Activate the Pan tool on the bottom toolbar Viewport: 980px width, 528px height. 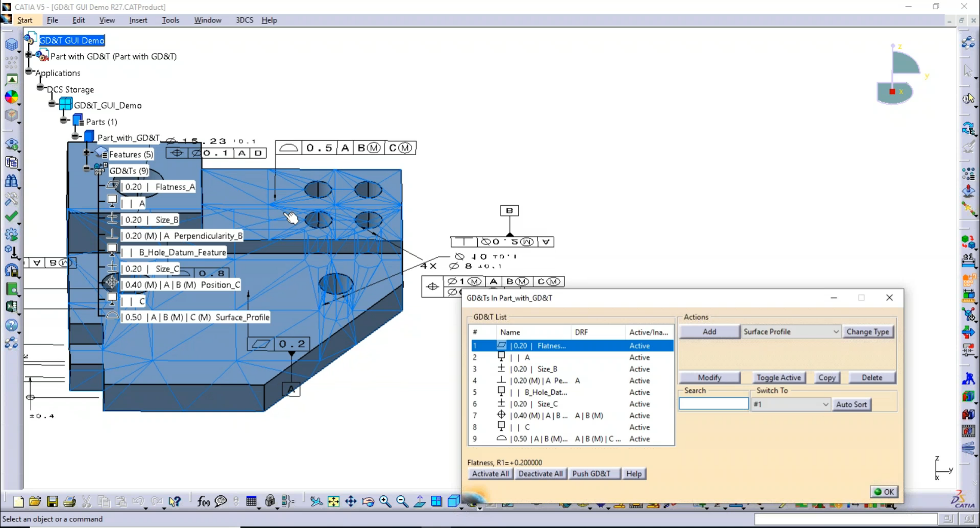point(351,502)
